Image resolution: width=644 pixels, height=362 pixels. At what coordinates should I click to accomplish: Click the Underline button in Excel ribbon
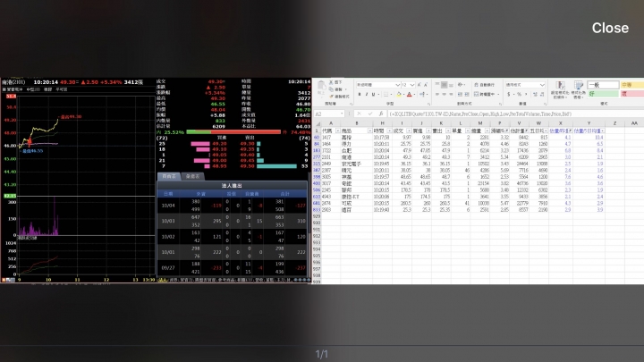point(373,95)
